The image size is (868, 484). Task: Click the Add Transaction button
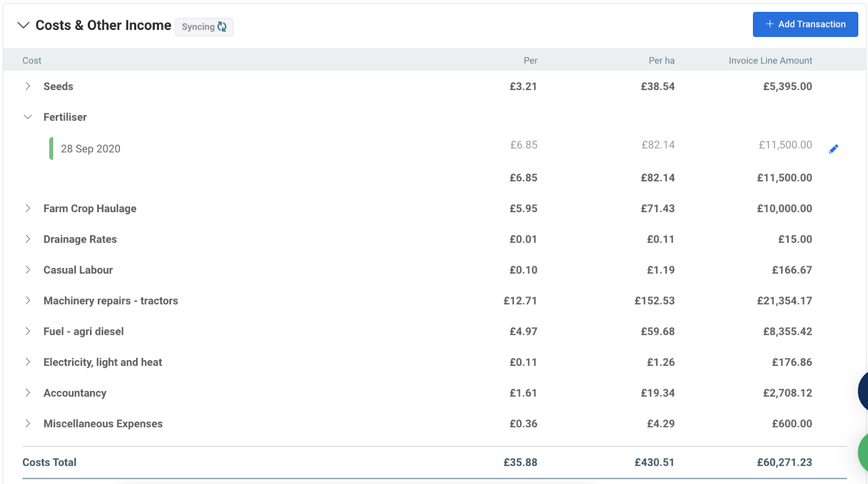click(805, 24)
